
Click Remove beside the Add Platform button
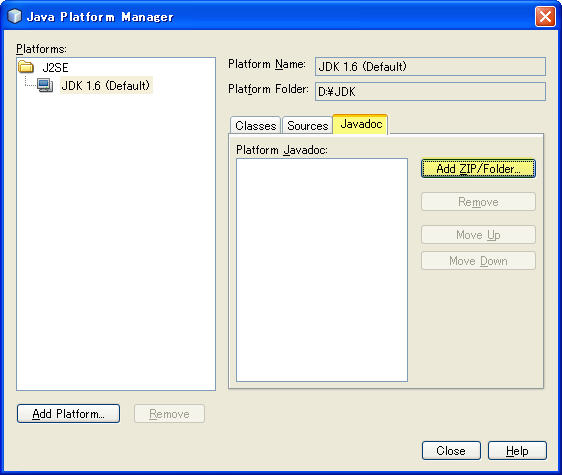tap(169, 414)
